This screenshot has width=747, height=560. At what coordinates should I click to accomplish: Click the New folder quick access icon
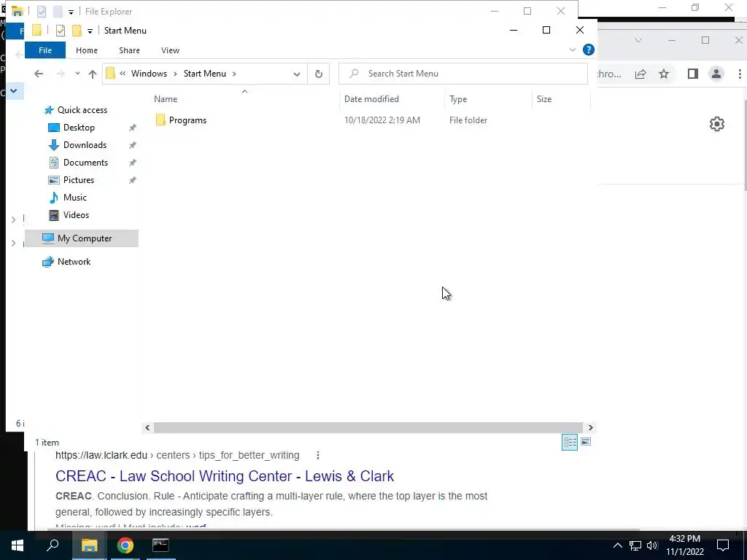click(77, 31)
